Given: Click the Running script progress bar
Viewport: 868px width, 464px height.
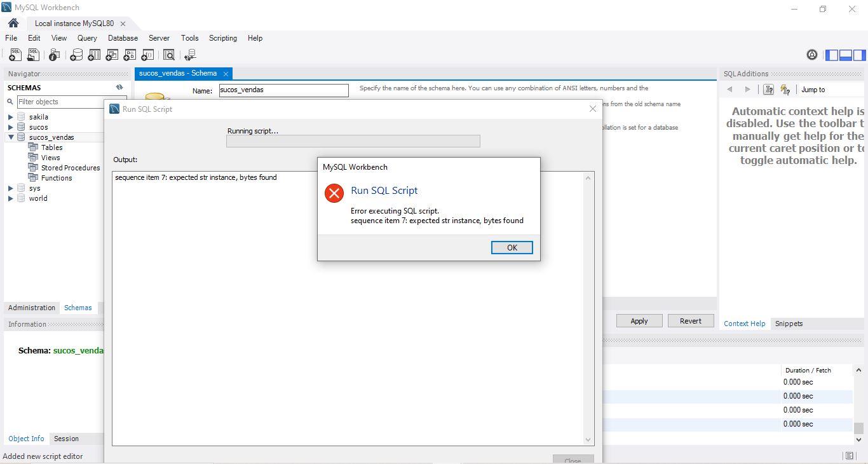Looking at the screenshot, I should click(353, 141).
